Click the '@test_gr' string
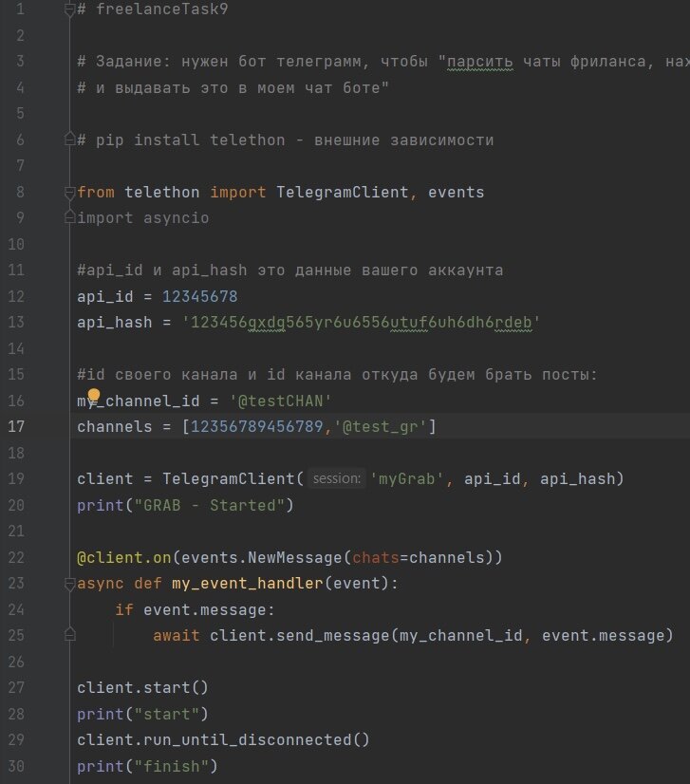690x784 pixels. pos(380,427)
